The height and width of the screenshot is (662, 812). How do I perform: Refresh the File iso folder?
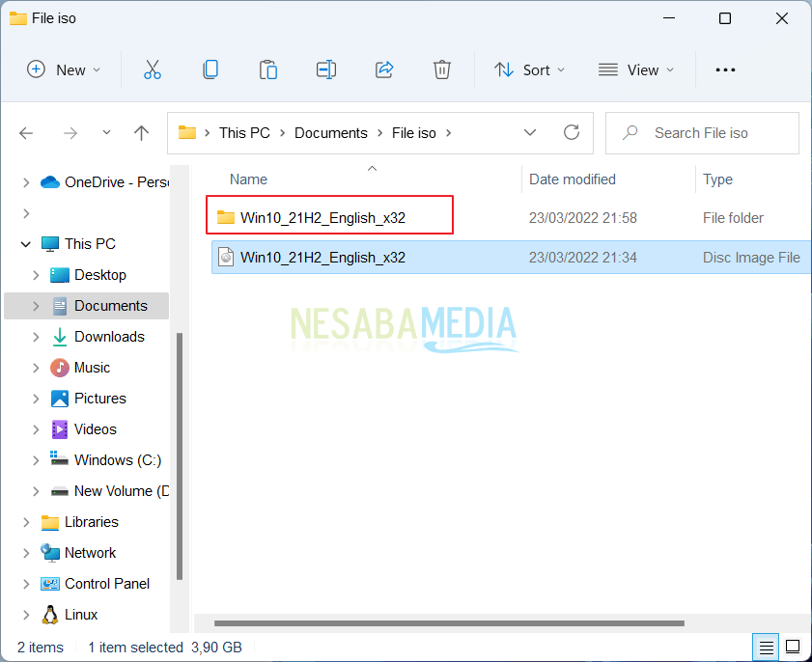(x=572, y=132)
